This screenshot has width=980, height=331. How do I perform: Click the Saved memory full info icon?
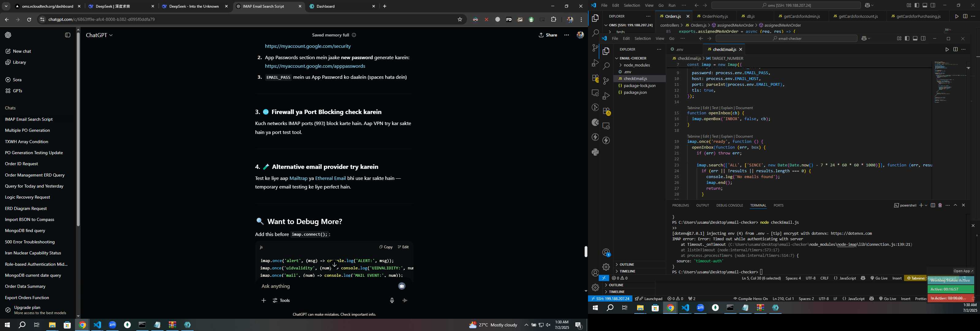354,35
